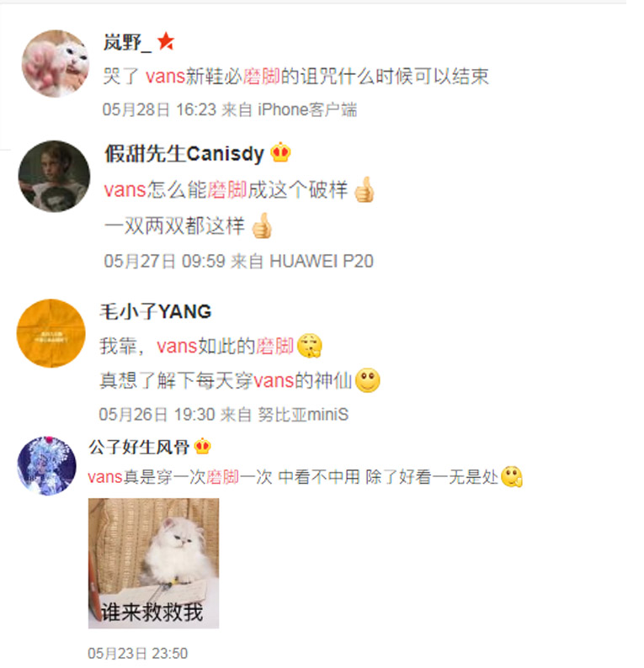Open username link 岚野_

127,42
